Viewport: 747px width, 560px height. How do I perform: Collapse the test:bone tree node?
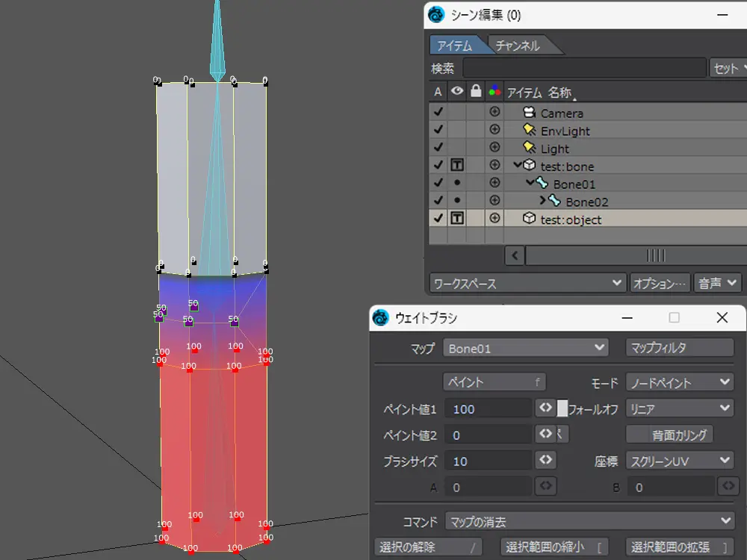pyautogui.click(x=518, y=166)
